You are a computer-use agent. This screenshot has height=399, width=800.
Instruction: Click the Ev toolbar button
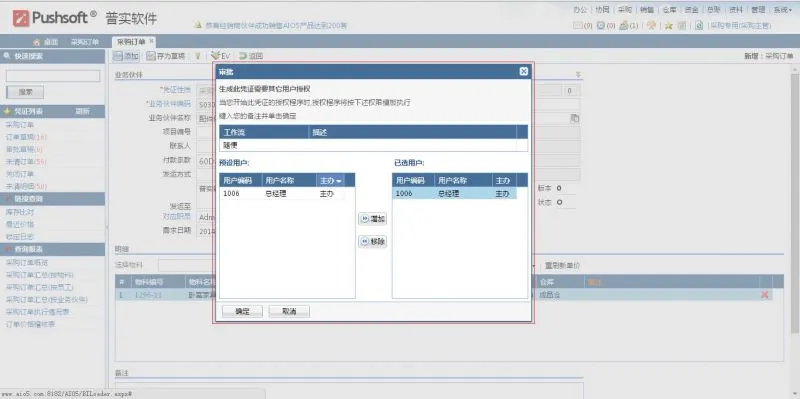point(220,56)
